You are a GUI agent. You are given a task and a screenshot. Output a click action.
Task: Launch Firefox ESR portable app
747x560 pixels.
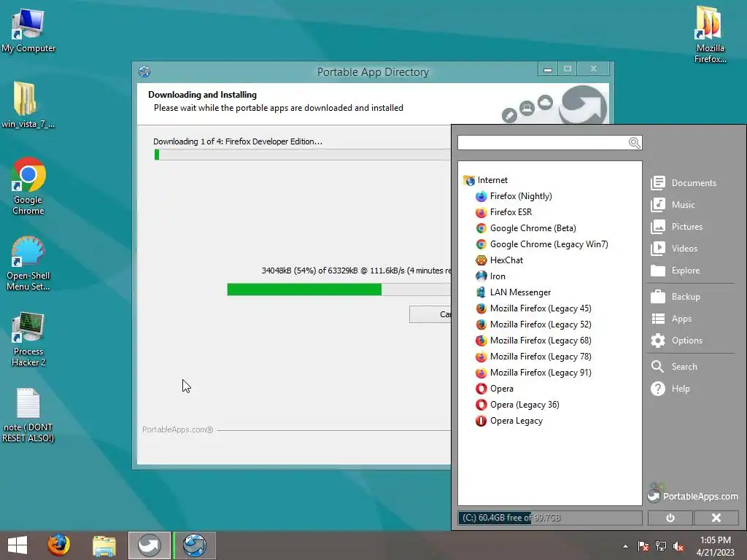tap(510, 212)
